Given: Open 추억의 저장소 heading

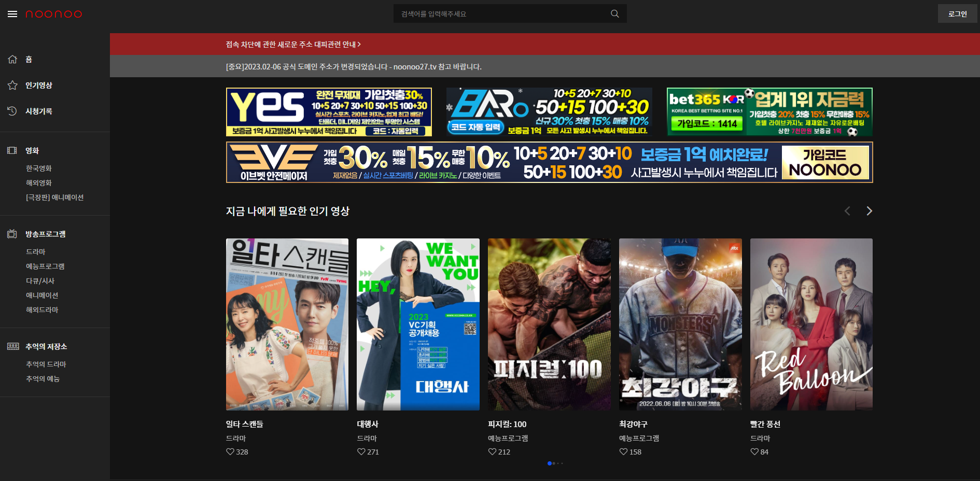Looking at the screenshot, I should [46, 346].
